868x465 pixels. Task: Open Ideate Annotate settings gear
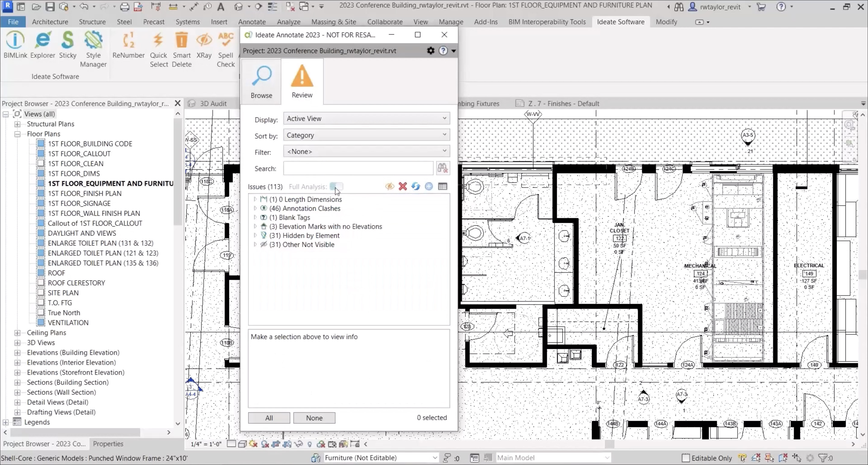431,51
